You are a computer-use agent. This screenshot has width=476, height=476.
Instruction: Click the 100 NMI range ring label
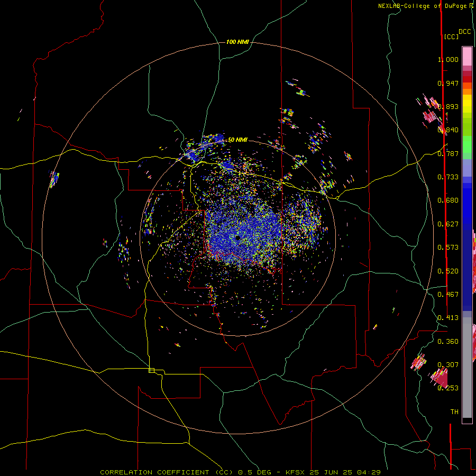click(x=237, y=42)
